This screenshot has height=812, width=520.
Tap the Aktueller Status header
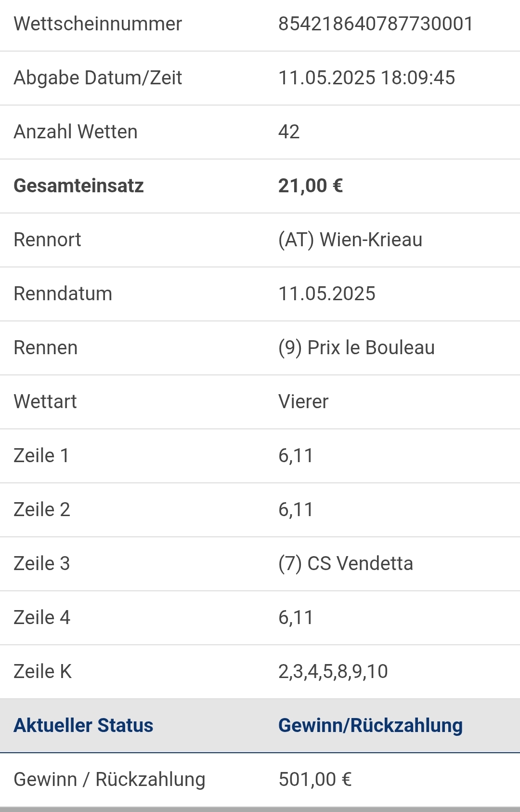pyautogui.click(x=83, y=725)
